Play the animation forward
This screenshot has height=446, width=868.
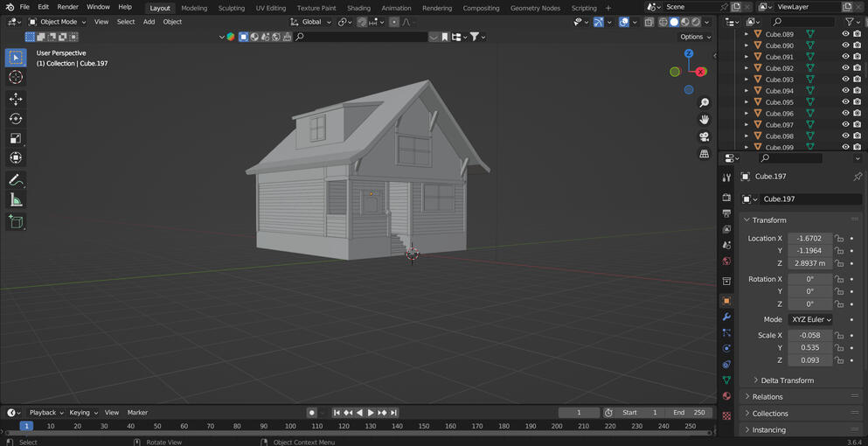pyautogui.click(x=371, y=413)
